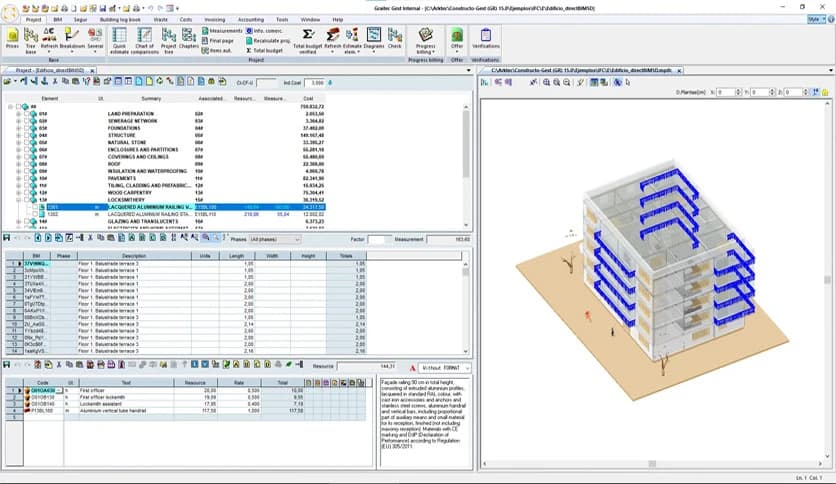836x484 pixels.
Task: Tick the checkbox for chapter 03#
Action: click(27, 128)
